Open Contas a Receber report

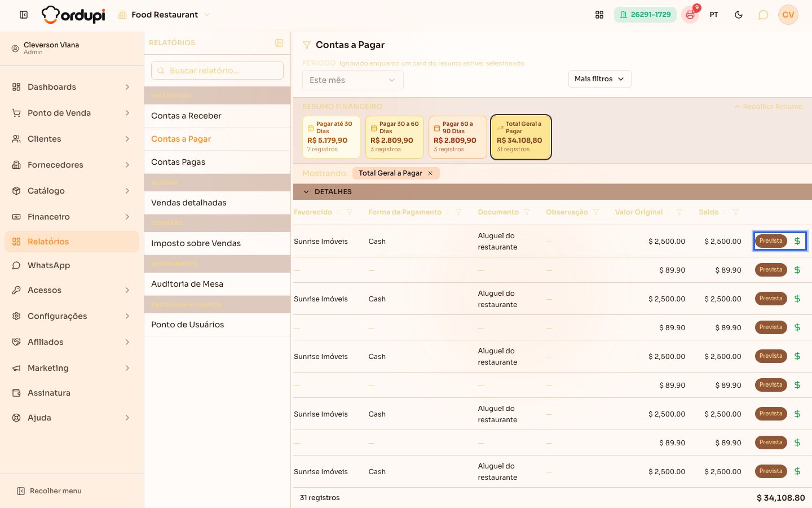tap(217, 116)
